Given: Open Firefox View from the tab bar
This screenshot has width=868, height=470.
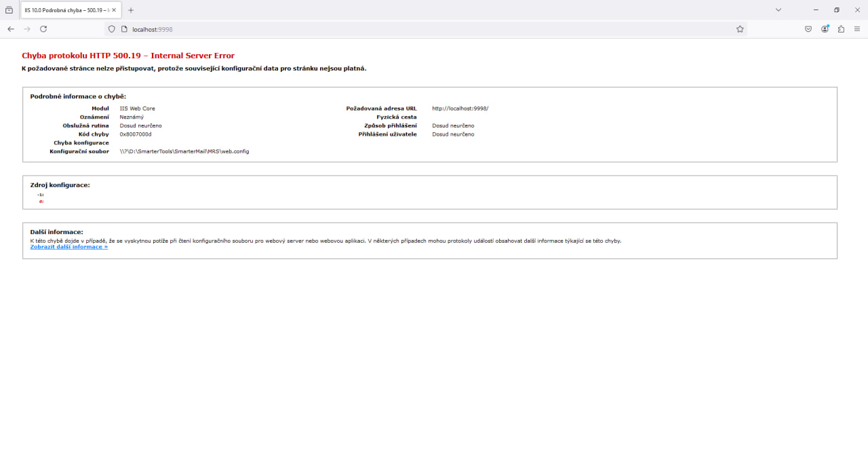Looking at the screenshot, I should (9, 10).
